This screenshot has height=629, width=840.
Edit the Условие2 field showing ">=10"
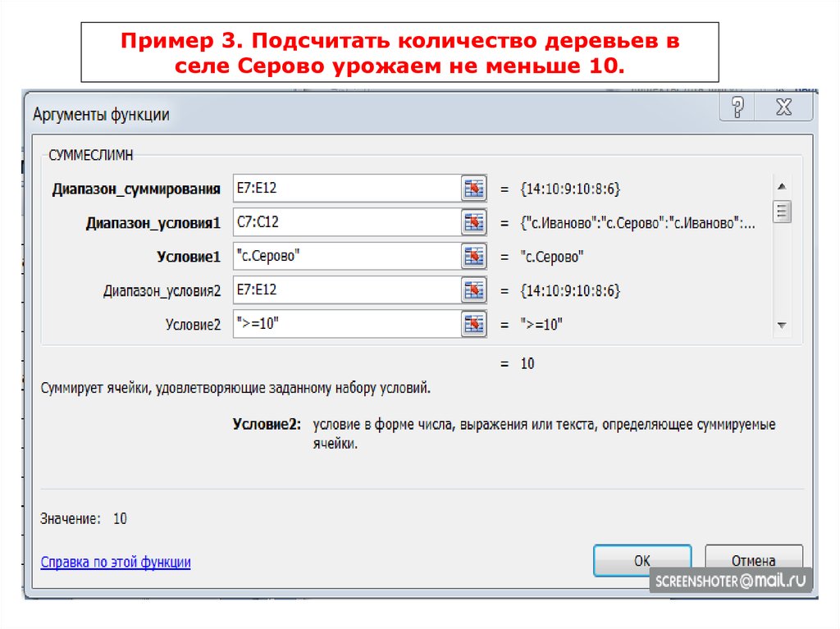click(x=345, y=323)
